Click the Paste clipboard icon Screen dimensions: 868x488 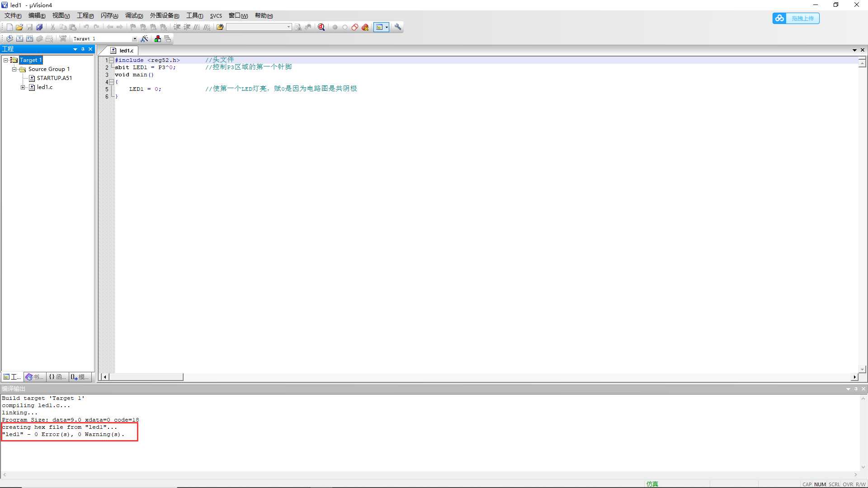(x=73, y=27)
